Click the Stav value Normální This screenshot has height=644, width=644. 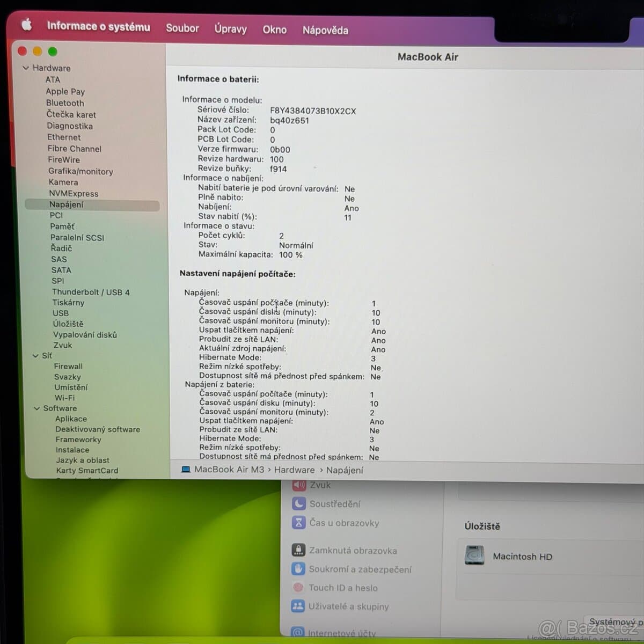click(296, 245)
